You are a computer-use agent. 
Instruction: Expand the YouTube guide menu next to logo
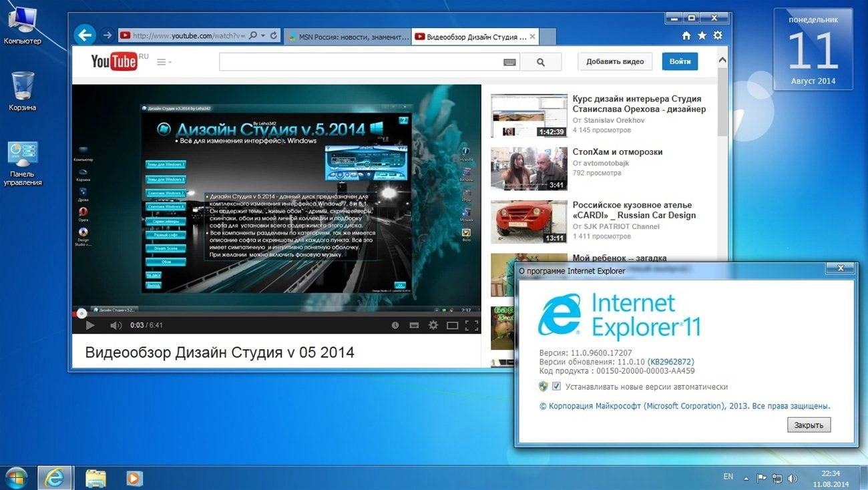(x=162, y=61)
